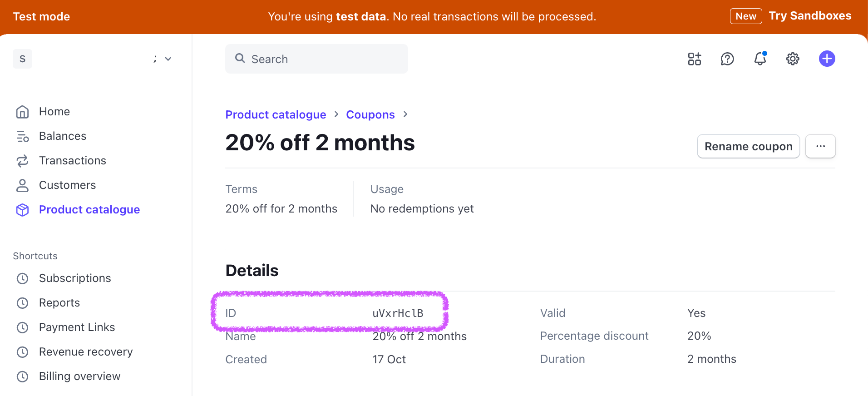Open the help question mark icon
This screenshot has width=868, height=396.
727,59
